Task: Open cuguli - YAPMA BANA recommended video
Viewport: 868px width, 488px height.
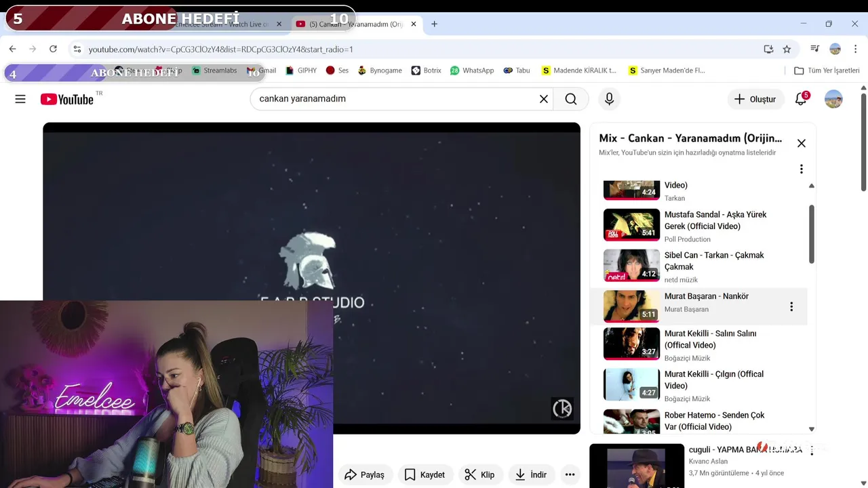Action: coord(745,449)
